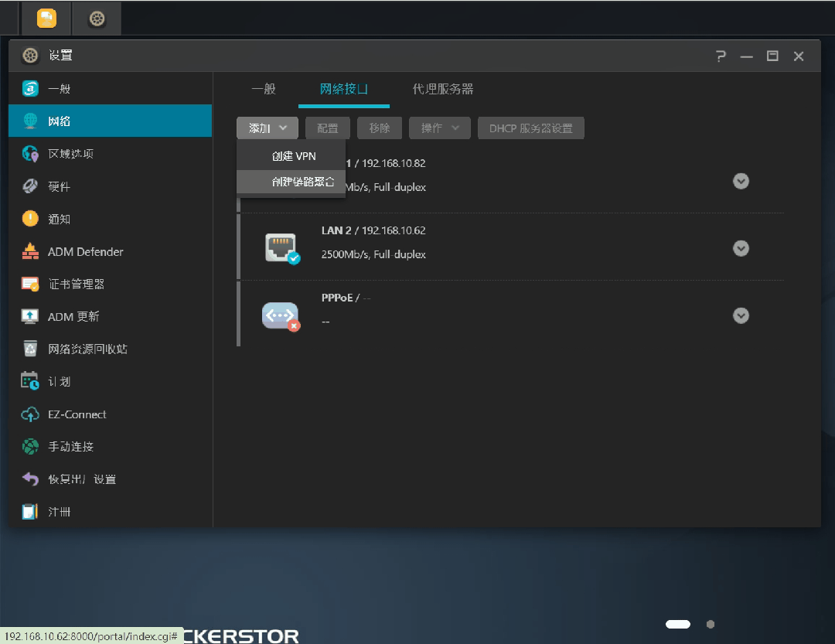
Task: Click the Settings gear icon in the title bar
Action: [30, 55]
